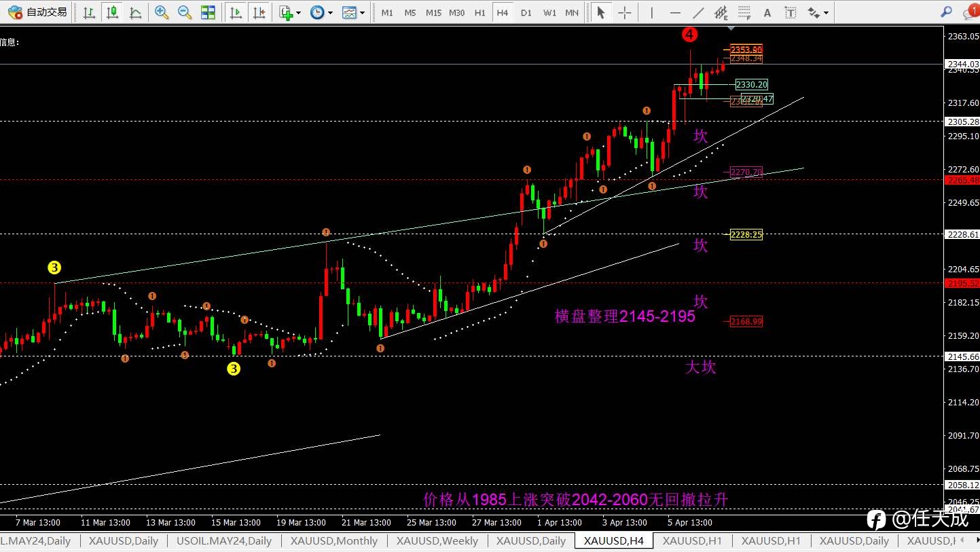Toggle chart shift from right border
The width and height of the screenshot is (980, 552).
(259, 12)
